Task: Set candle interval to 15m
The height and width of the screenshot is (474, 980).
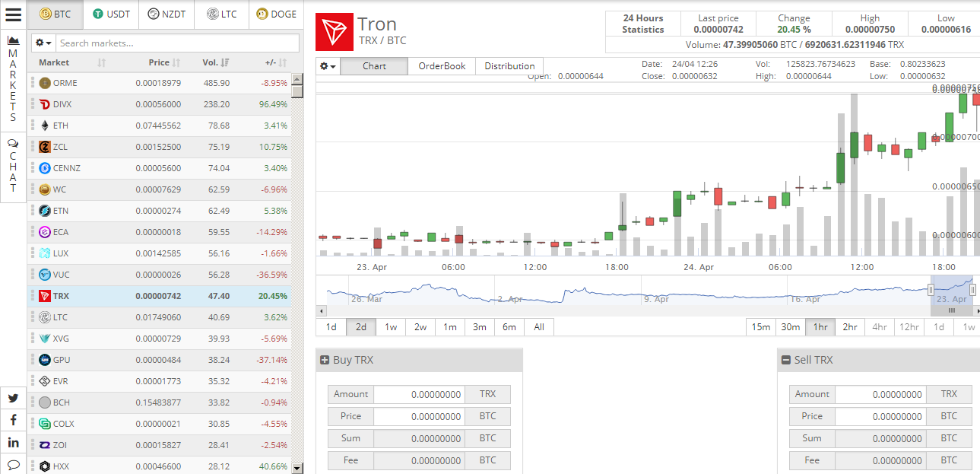Action: click(761, 327)
